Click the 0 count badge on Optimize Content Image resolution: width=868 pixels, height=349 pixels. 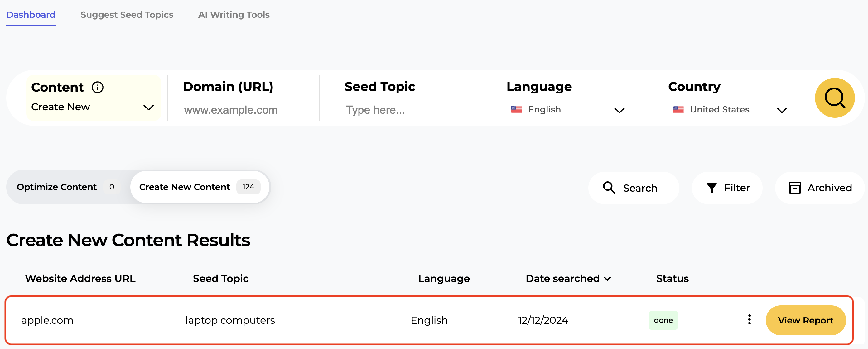coord(112,187)
